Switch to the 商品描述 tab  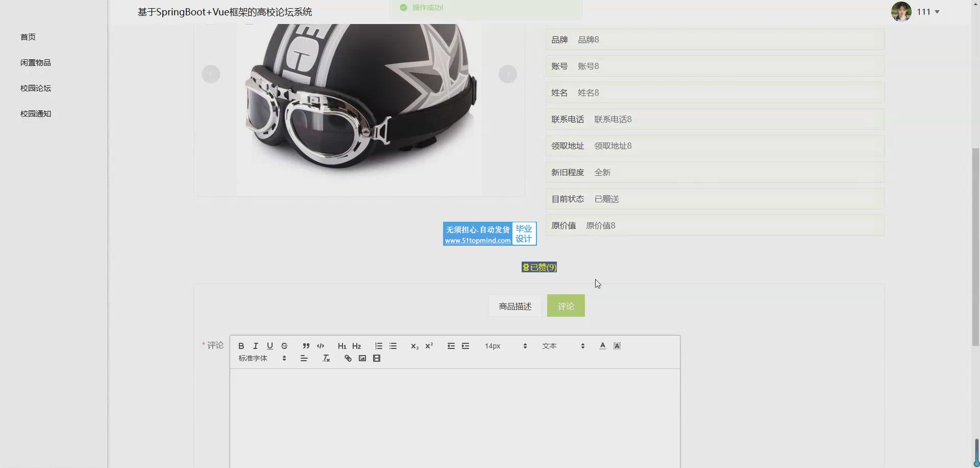(514, 306)
